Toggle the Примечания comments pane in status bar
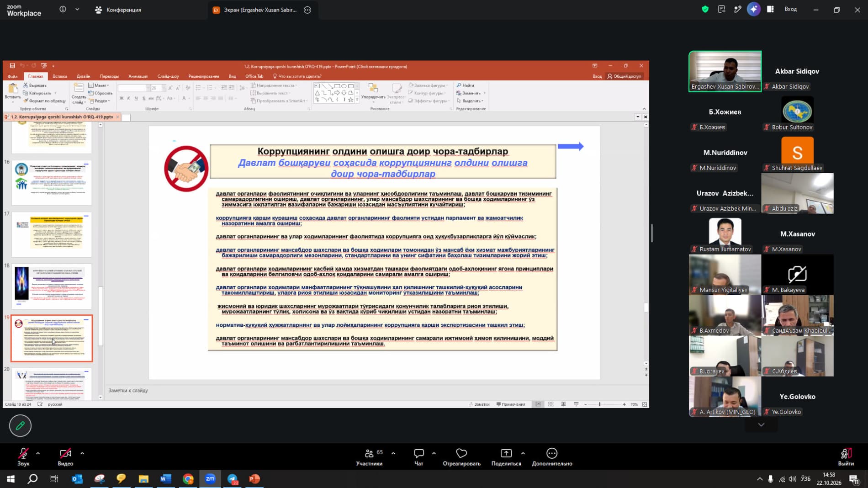Image resolution: width=868 pixels, height=488 pixels. click(x=511, y=404)
